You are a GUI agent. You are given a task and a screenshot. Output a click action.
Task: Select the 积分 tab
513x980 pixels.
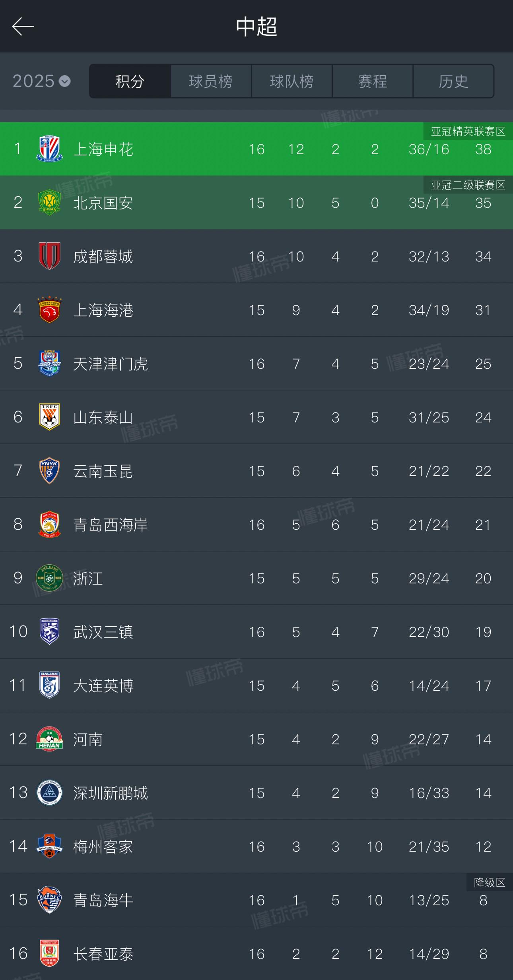(130, 81)
